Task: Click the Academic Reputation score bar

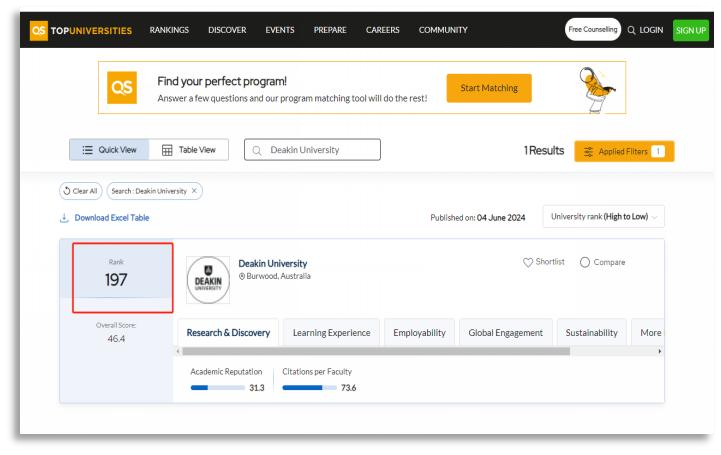Action: tap(217, 388)
